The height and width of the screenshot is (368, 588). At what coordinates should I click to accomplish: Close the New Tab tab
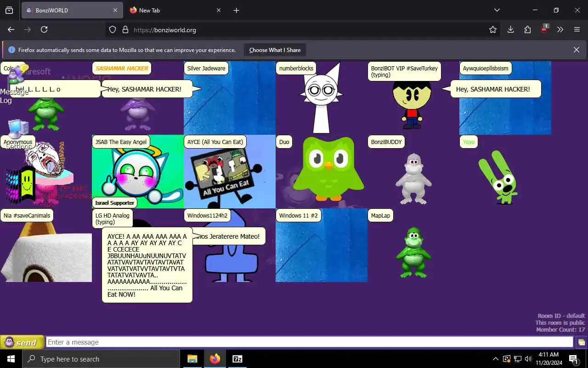pyautogui.click(x=219, y=10)
